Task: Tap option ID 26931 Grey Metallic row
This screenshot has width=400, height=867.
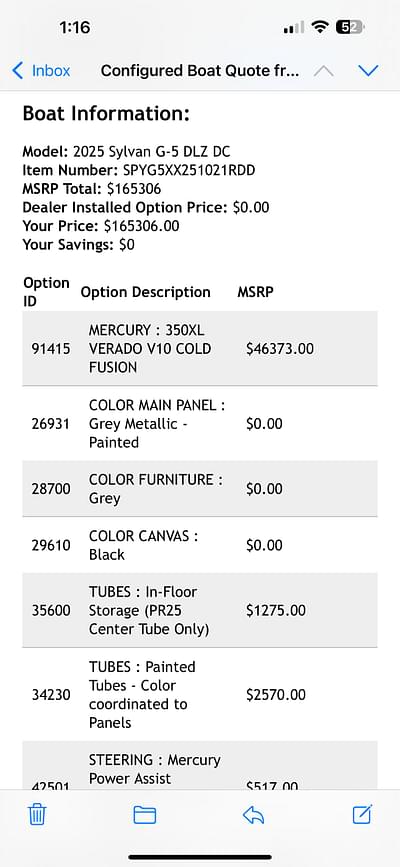Action: 200,424
